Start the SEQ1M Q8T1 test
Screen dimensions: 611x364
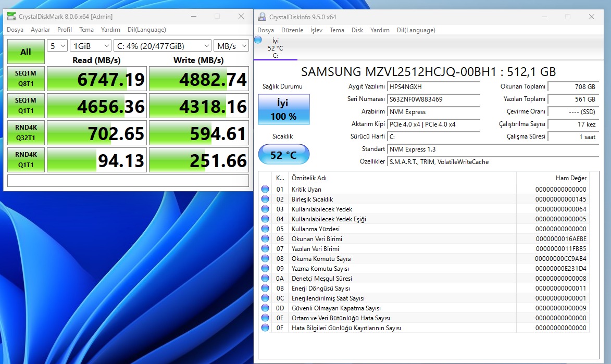coord(26,79)
